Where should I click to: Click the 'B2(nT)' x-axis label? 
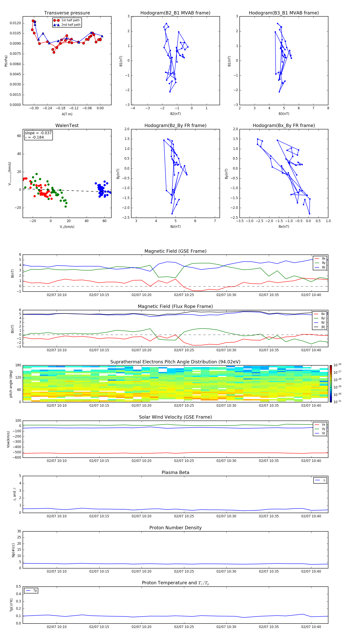(x=175, y=114)
